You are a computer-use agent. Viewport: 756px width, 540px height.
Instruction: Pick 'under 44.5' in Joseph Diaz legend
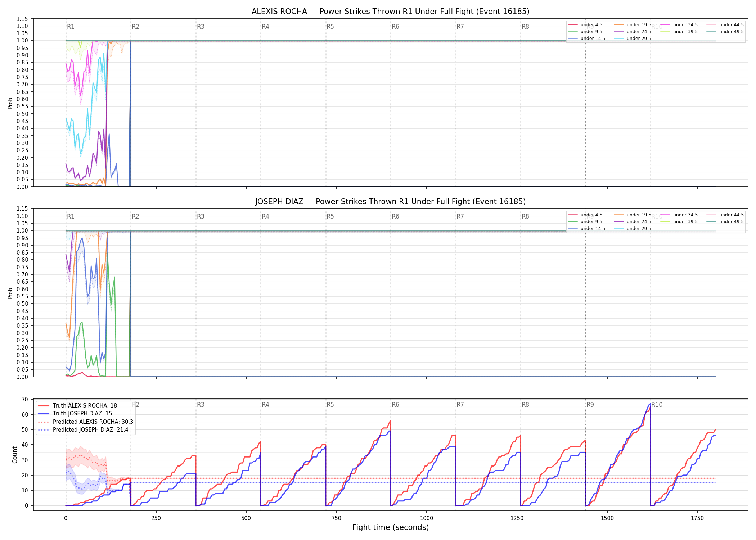(x=725, y=215)
